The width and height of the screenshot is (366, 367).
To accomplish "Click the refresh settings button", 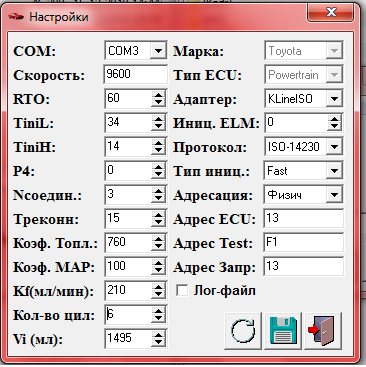I will point(243,331).
